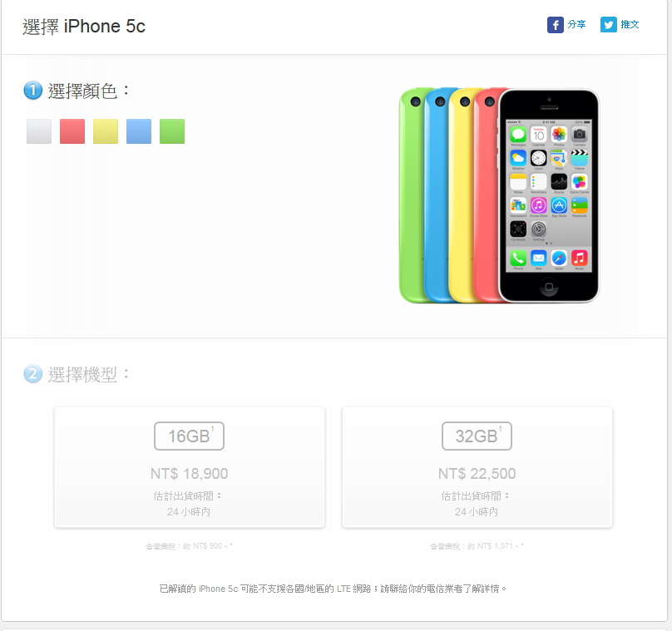Image resolution: width=672 pixels, height=631 pixels.
Task: Click the Safari icon on phone screen
Action: coord(559,258)
